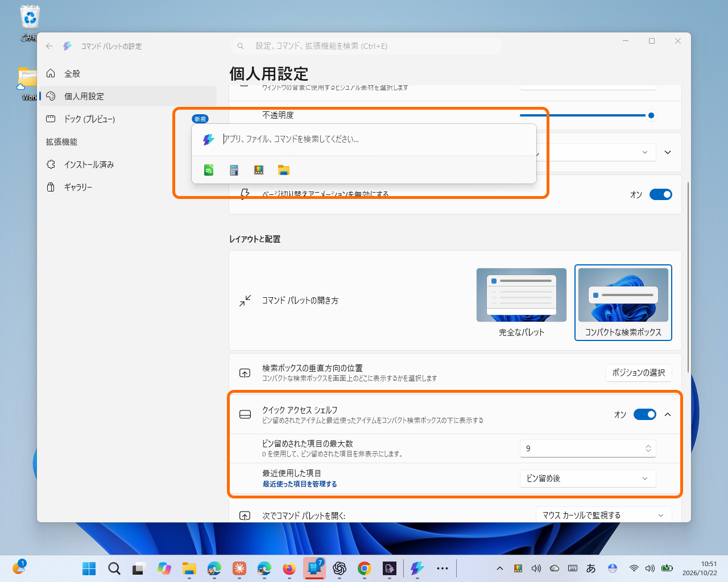Open the ピン留め後 dropdown
Image resolution: width=728 pixels, height=582 pixels.
point(588,479)
